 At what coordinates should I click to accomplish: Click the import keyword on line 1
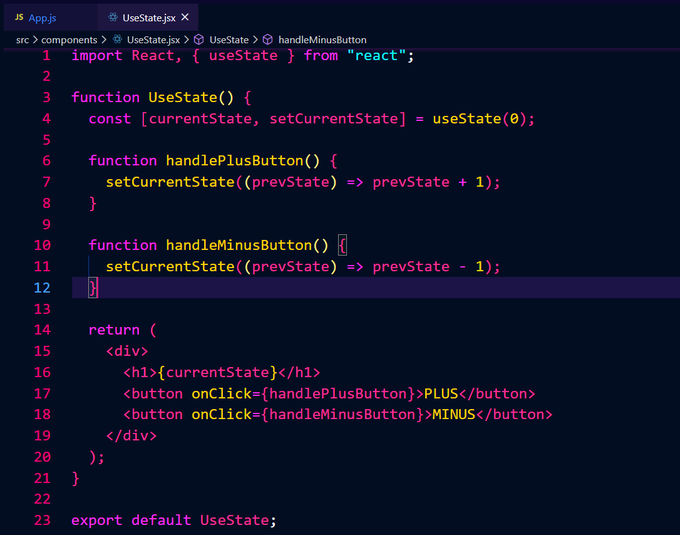(97, 55)
